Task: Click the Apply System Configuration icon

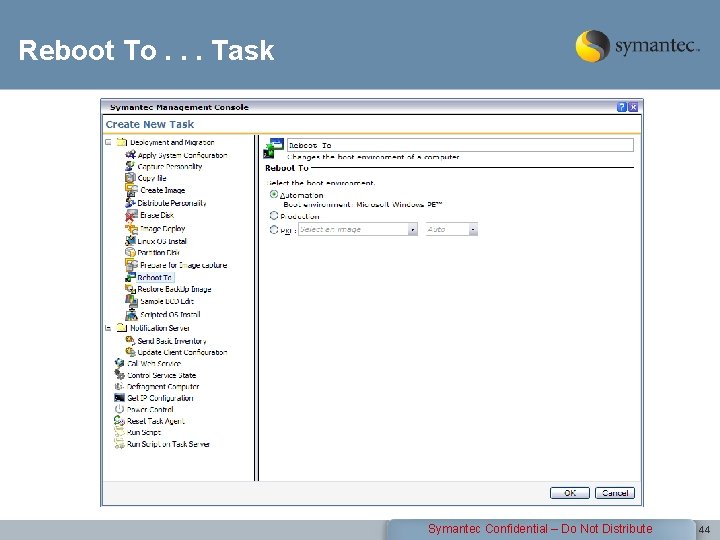Action: [x=130, y=154]
